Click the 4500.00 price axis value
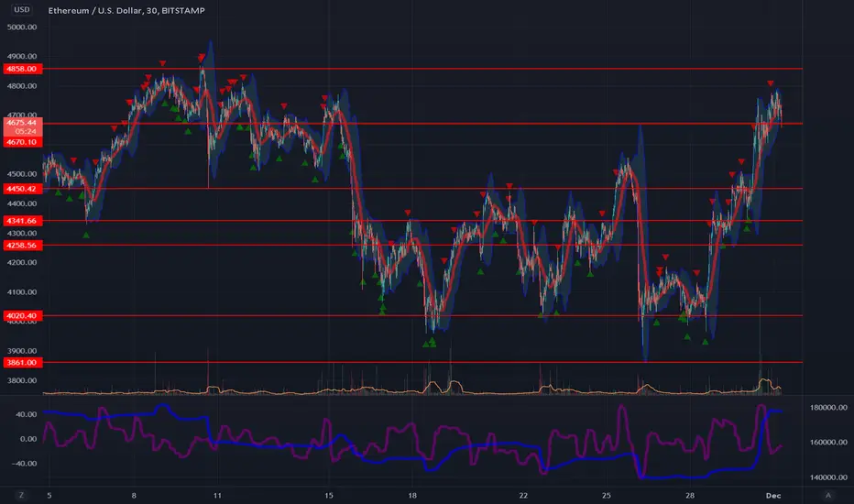The height and width of the screenshot is (504, 854). [x=22, y=174]
